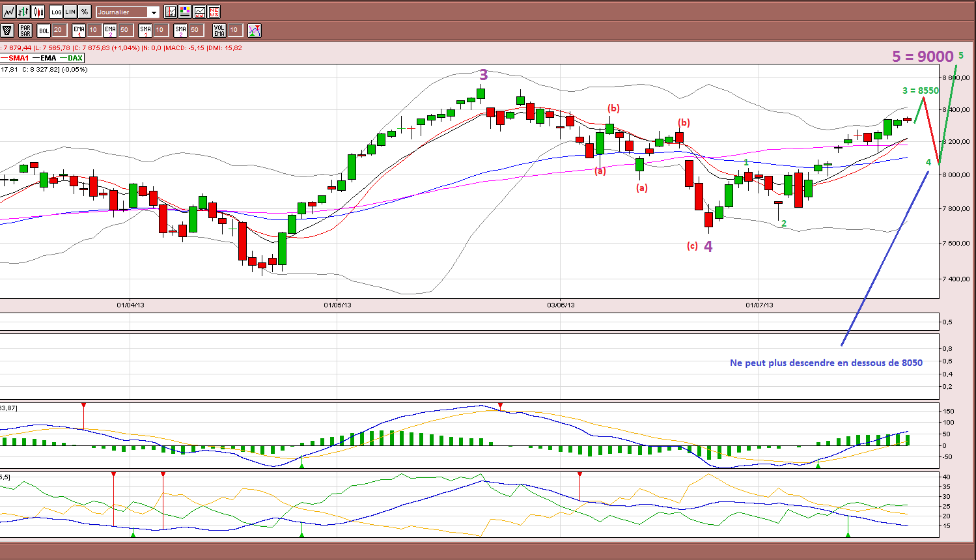Click the 7 800,00 price axis label
This screenshot has width=976, height=560.
[x=957, y=208]
